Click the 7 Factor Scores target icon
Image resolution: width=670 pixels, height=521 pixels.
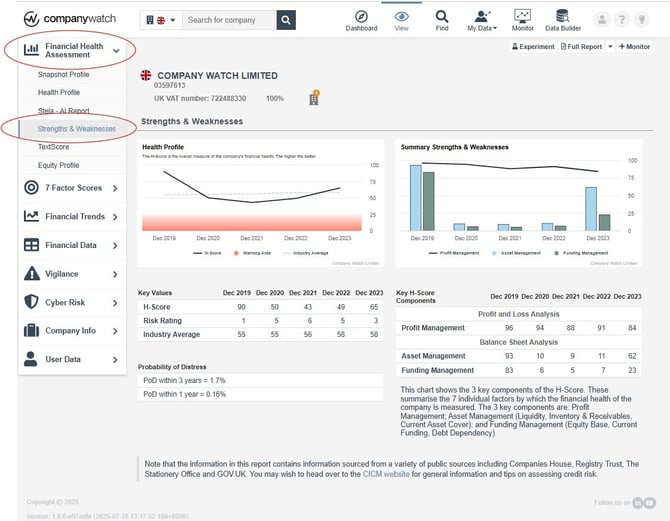tap(31, 187)
